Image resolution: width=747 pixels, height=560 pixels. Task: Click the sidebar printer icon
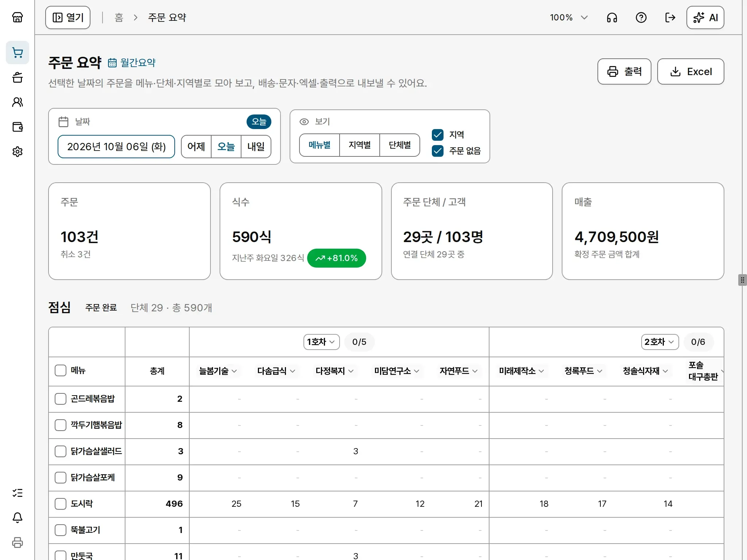[18, 542]
